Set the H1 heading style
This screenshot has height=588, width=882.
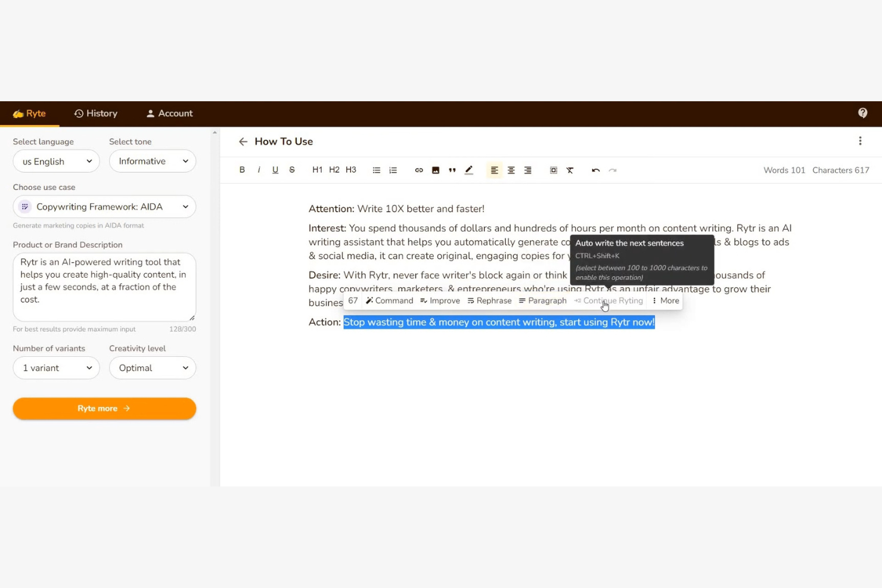click(318, 170)
